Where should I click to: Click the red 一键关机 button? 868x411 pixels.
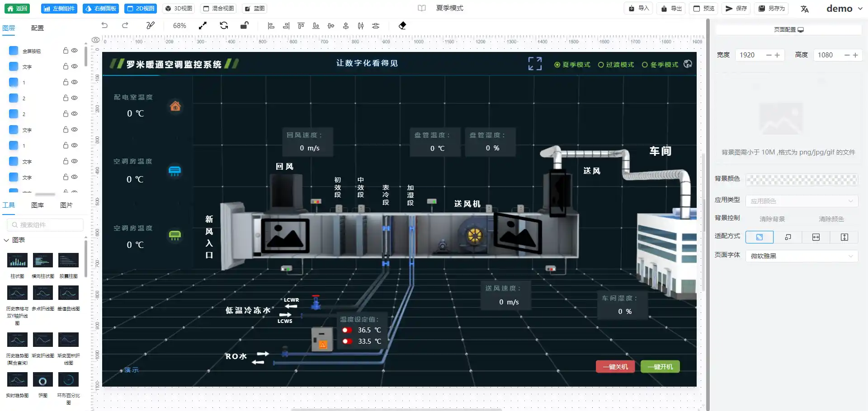pyautogui.click(x=615, y=367)
